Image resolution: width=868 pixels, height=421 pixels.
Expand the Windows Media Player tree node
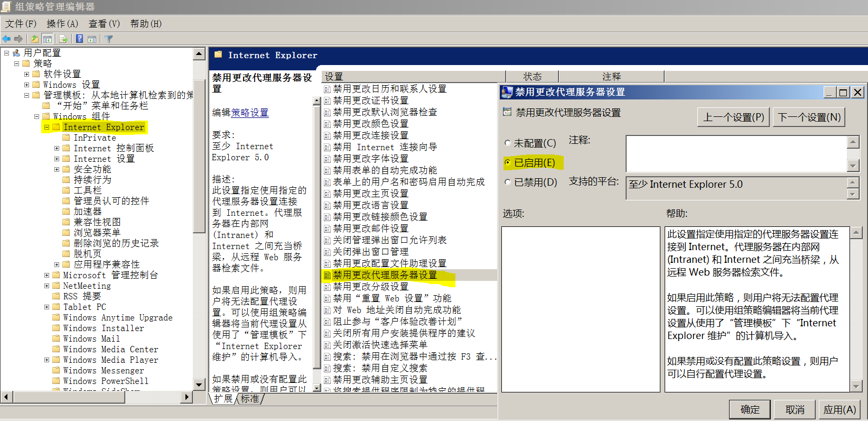tap(46, 360)
